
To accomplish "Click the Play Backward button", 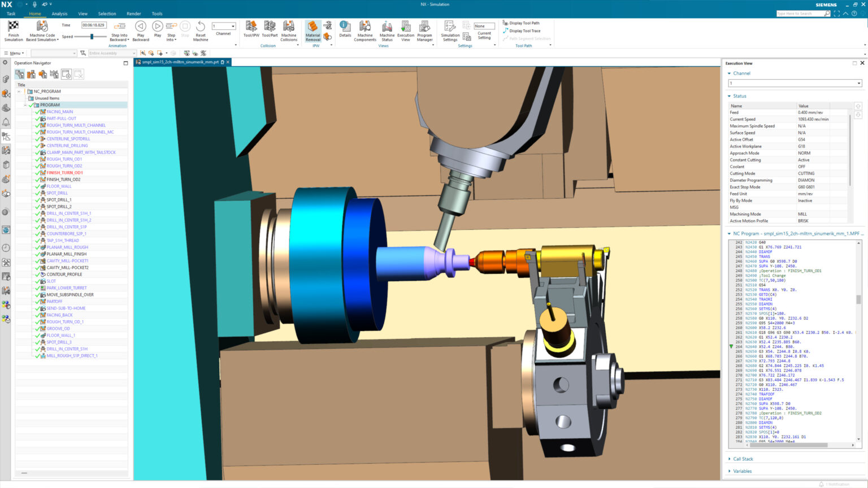I will pos(141,27).
